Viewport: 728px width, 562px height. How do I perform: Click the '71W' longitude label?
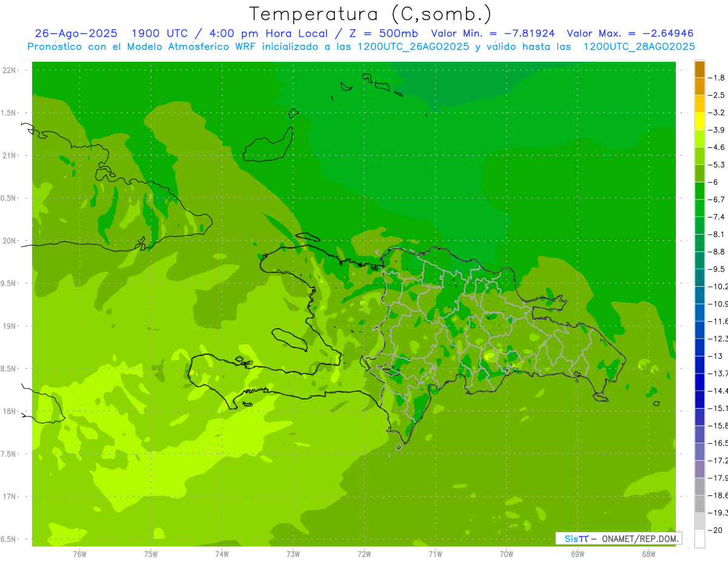coord(435,554)
